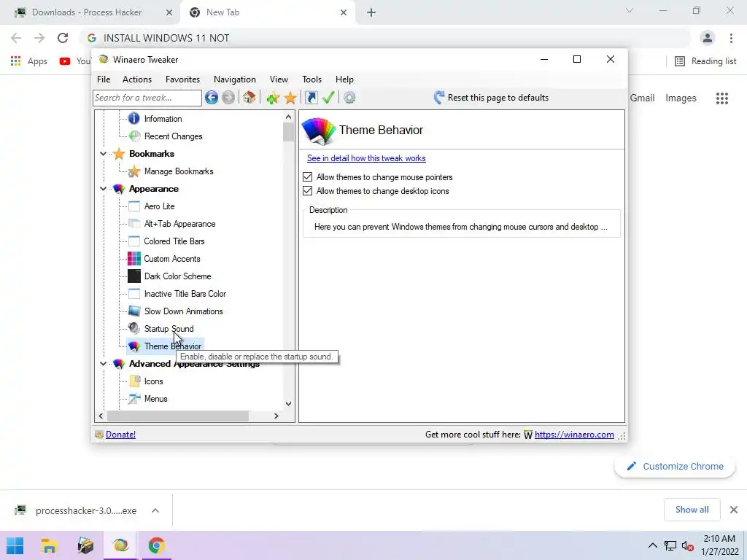Viewport: 747px width, 560px height.
Task: Collapse Advanced Appearance Settings node
Action: coord(104,364)
